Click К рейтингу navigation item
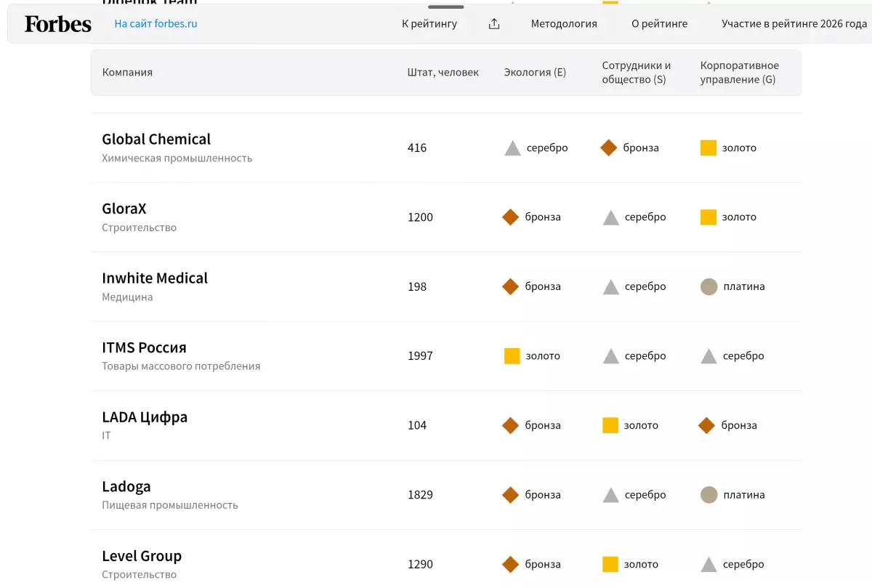872x588 pixels. pyautogui.click(x=429, y=23)
